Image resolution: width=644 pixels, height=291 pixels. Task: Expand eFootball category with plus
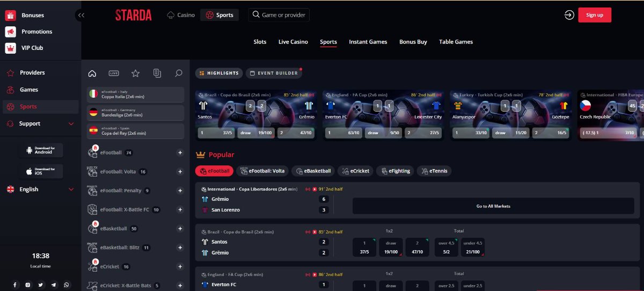(180, 153)
